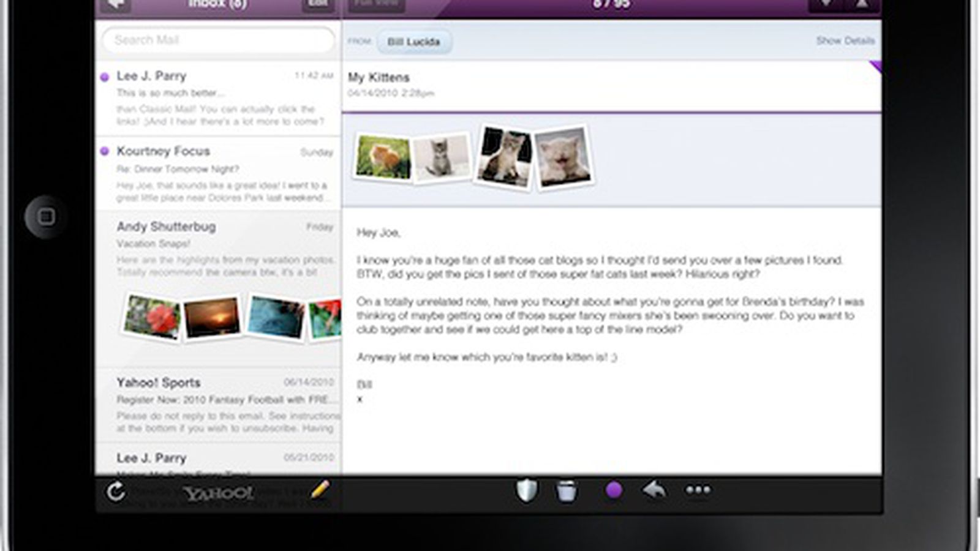Expand the header with Show Details
This screenshot has height=551, width=980.
click(x=845, y=41)
